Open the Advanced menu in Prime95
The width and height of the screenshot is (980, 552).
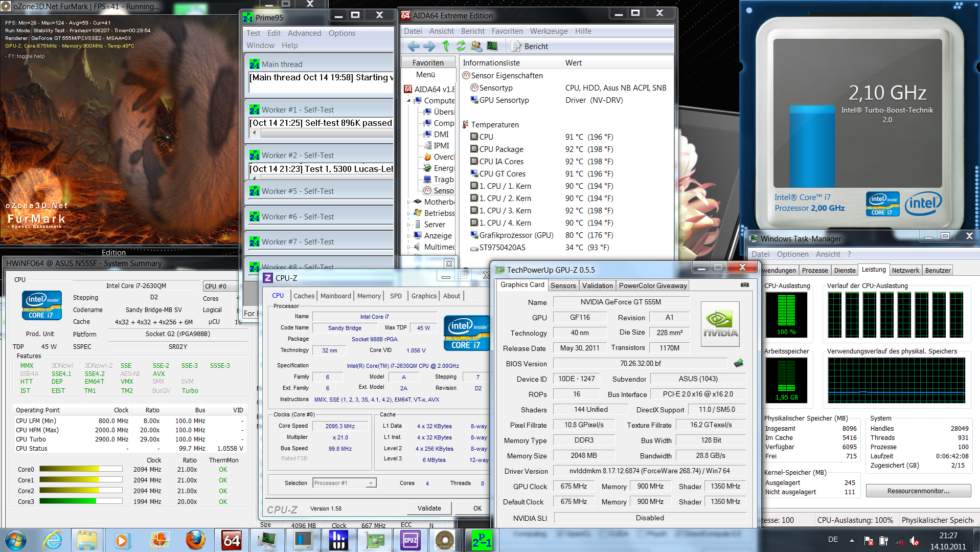(x=304, y=33)
